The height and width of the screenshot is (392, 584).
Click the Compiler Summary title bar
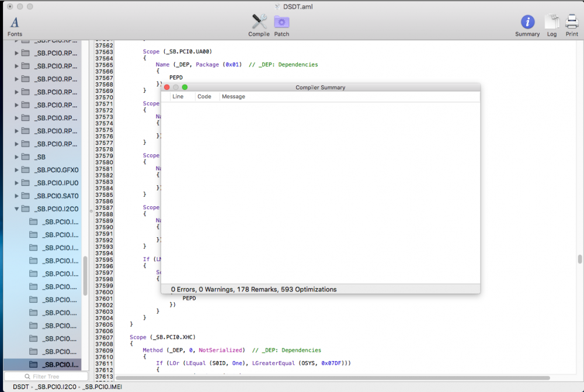(320, 87)
